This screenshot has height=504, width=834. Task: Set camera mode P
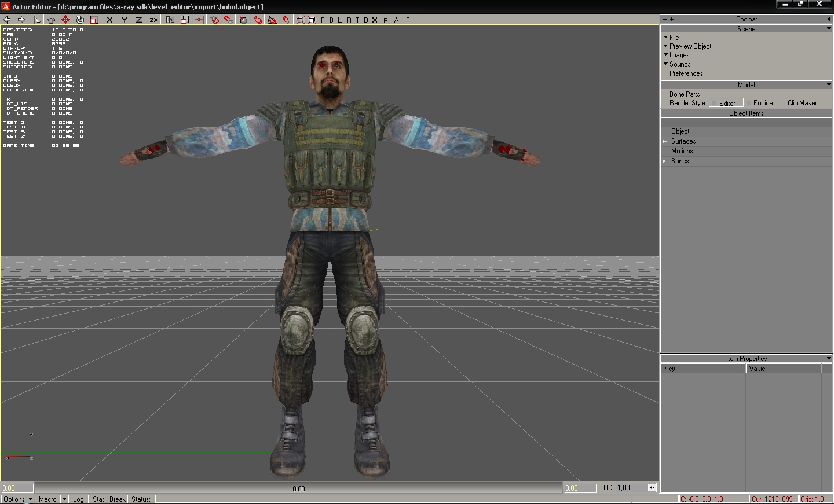coord(386,20)
